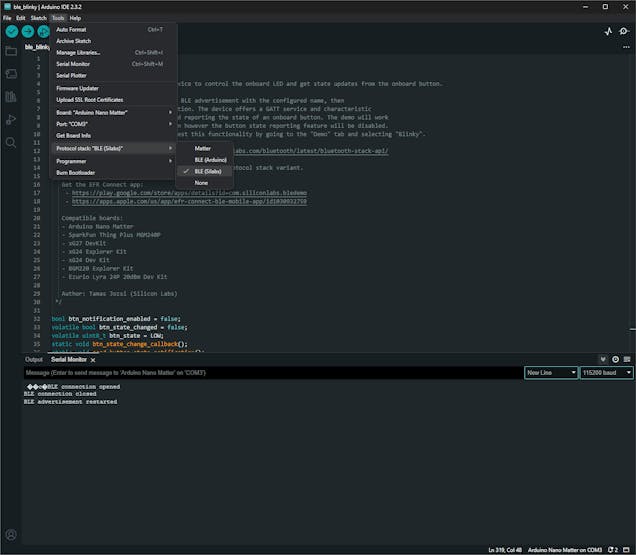Viewport: 636px width, 555px height.
Task: Click the "Compatible boards:" comment line
Action: [92, 218]
